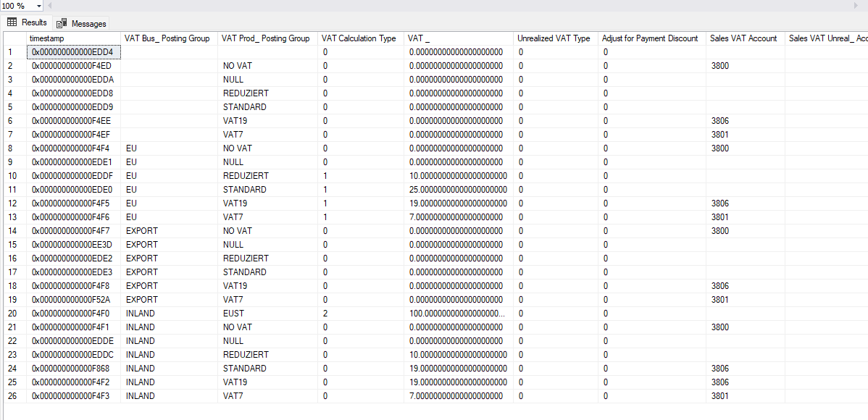The width and height of the screenshot is (868, 420).
Task: Select the Unrealized VAT Type column header
Action: pos(555,38)
